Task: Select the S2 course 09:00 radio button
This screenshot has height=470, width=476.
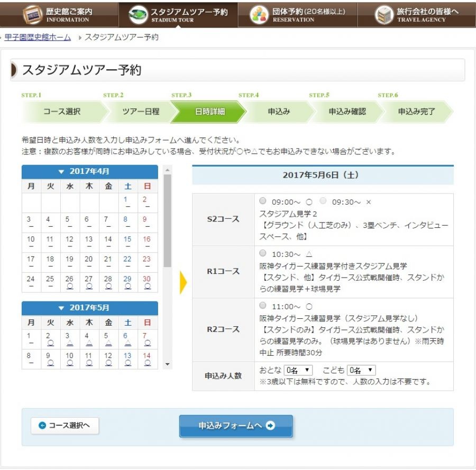Action: pyautogui.click(x=263, y=201)
